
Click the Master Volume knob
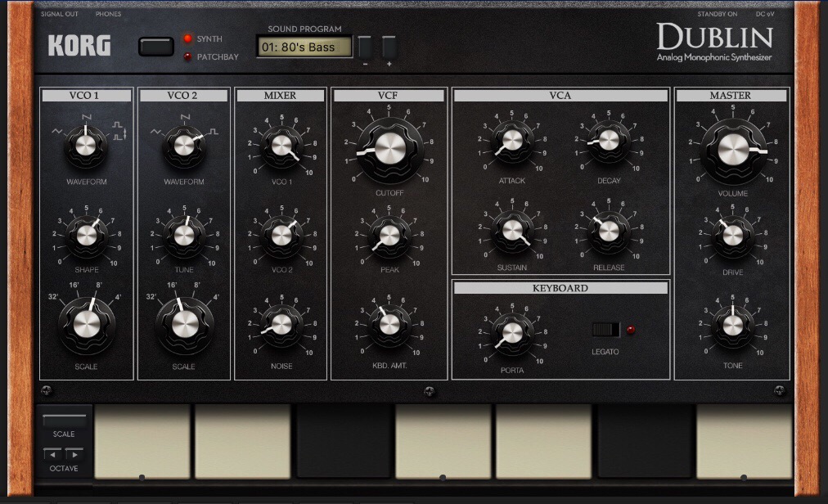pyautogui.click(x=733, y=150)
